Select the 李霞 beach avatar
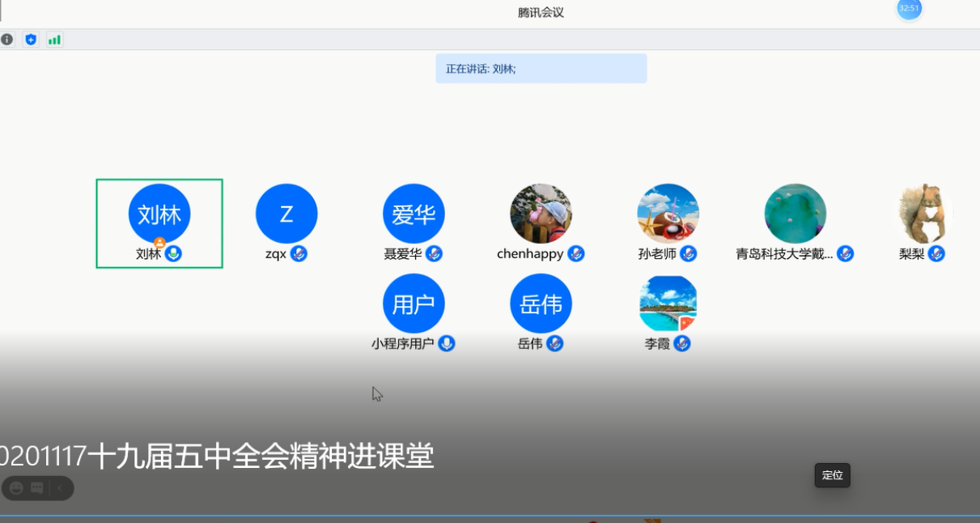 tap(668, 304)
